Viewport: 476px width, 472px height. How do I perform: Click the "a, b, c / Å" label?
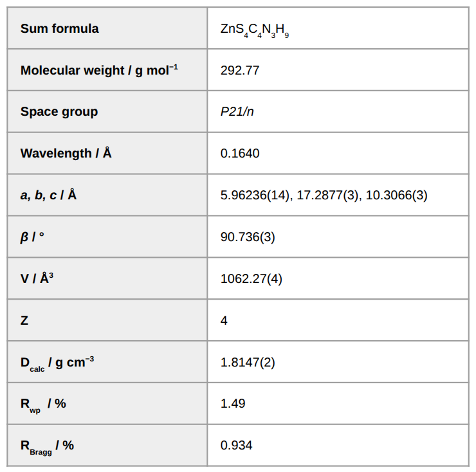pos(49,195)
